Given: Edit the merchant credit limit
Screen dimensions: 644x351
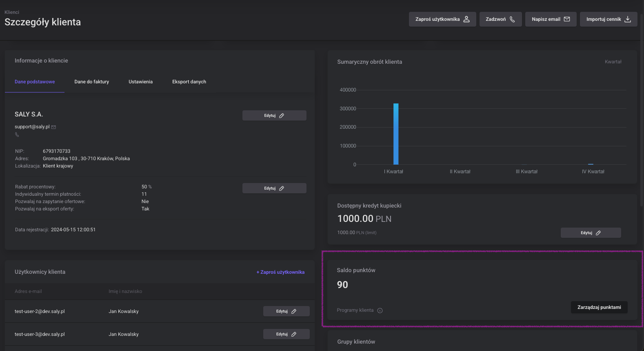Looking at the screenshot, I should [x=591, y=233].
